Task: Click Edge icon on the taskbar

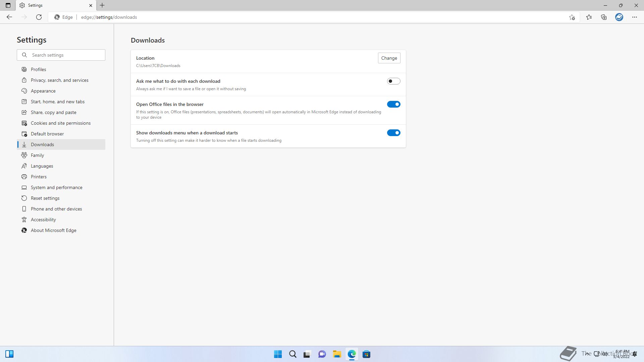Action: (x=352, y=354)
